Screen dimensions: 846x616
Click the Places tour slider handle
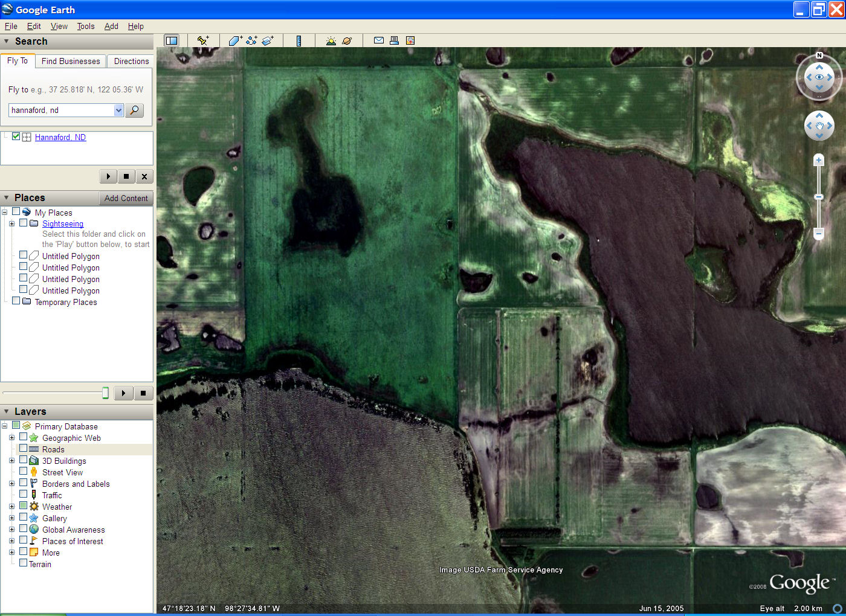pyautogui.click(x=105, y=393)
